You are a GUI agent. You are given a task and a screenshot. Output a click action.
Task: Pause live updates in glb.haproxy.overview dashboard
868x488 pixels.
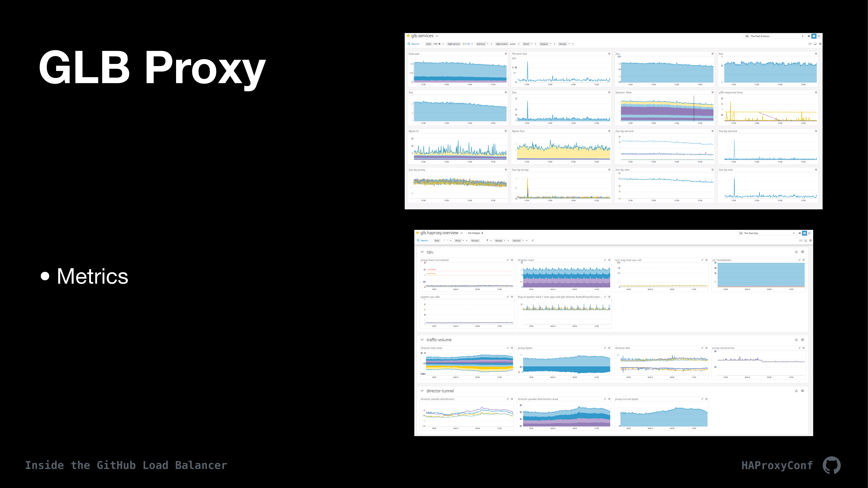pos(804,233)
